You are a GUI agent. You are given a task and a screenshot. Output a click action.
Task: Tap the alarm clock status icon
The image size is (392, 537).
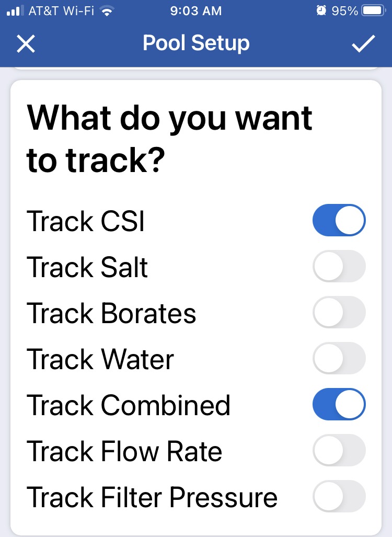pos(321,10)
